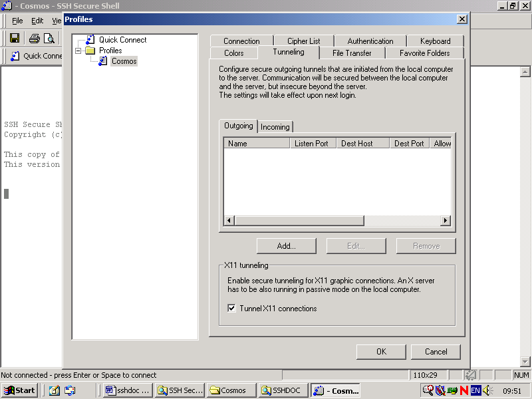Click the Quick Connect toolbar button

[37, 56]
